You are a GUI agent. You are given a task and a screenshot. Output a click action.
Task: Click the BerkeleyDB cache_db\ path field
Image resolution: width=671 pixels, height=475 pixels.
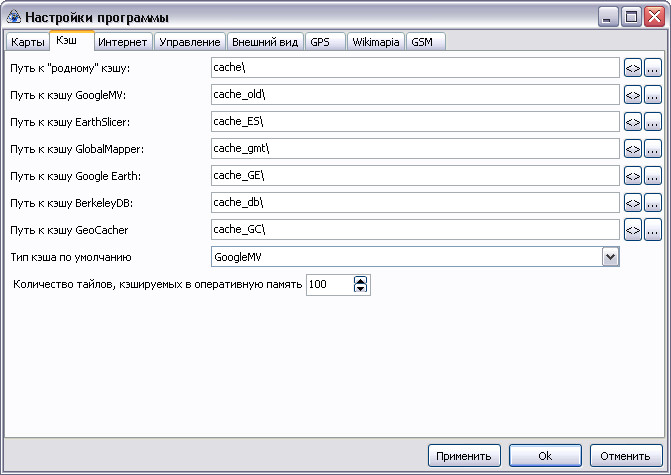pyautogui.click(x=414, y=203)
